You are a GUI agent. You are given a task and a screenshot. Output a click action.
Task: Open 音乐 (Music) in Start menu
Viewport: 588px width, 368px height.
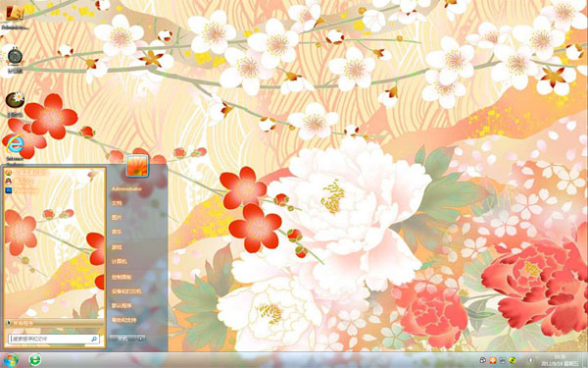(x=117, y=232)
